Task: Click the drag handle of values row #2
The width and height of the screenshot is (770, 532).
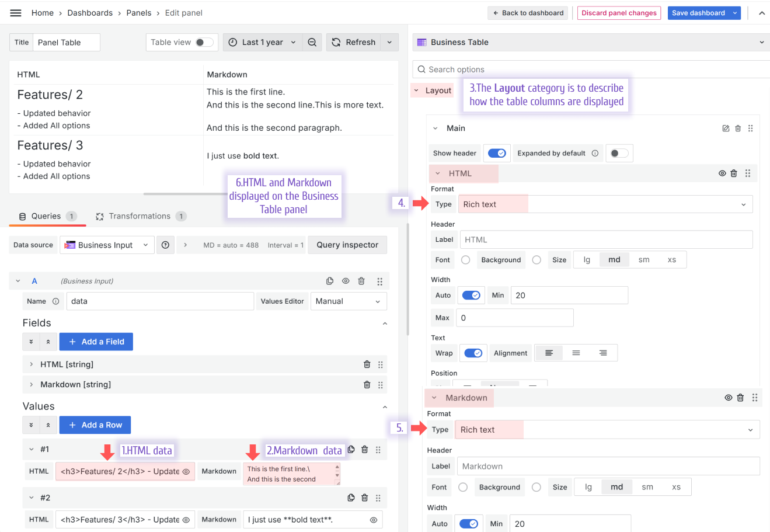Action: [378, 498]
